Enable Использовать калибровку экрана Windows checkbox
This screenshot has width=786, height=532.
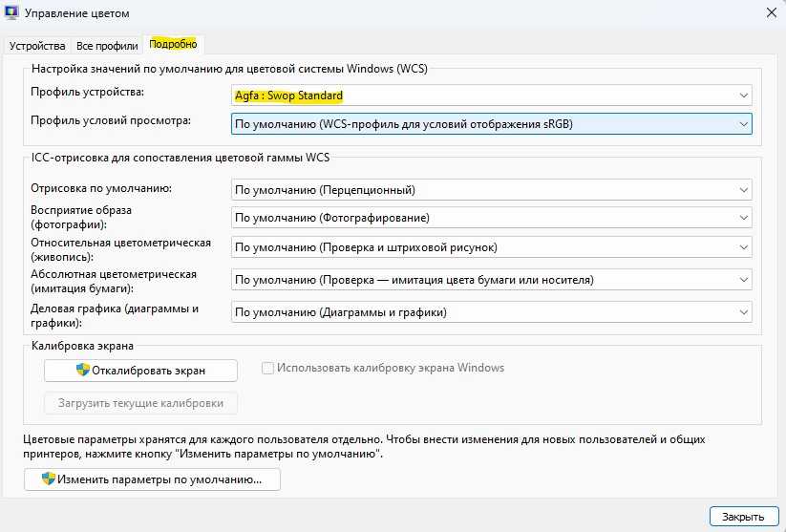[x=268, y=368]
